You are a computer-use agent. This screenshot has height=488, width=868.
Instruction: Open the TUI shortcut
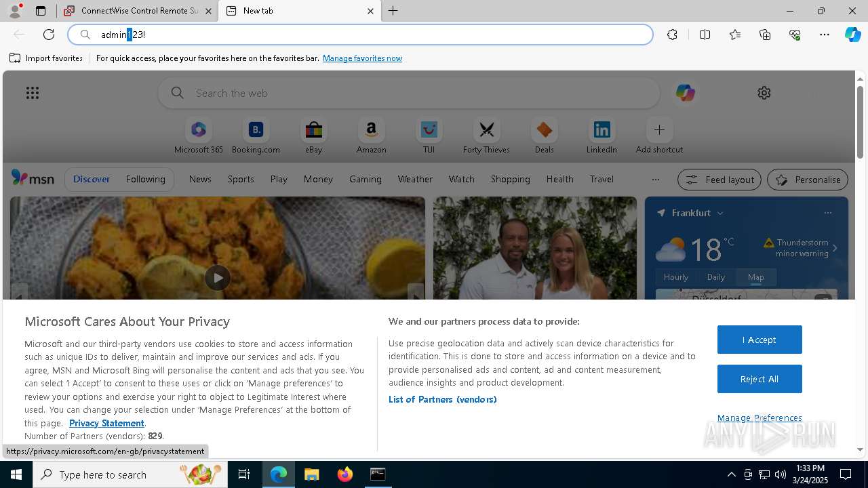click(x=429, y=136)
